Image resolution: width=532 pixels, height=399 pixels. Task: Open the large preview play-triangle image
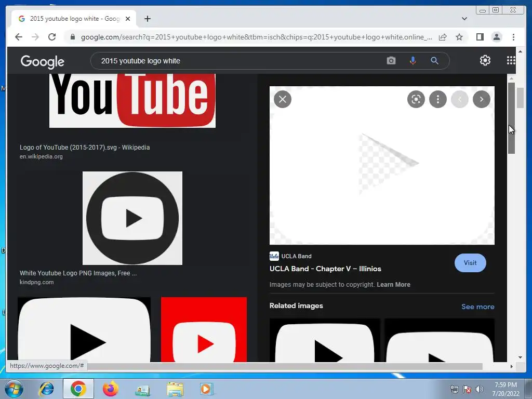pos(382,166)
